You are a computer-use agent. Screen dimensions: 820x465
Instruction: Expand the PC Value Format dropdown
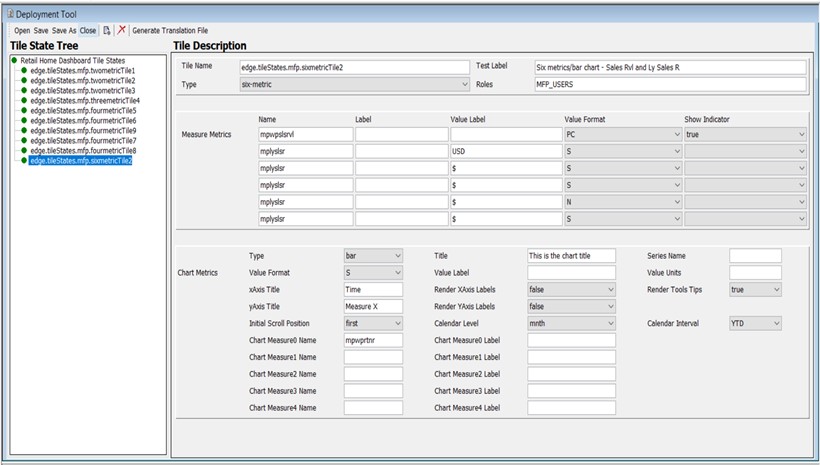[620, 133]
